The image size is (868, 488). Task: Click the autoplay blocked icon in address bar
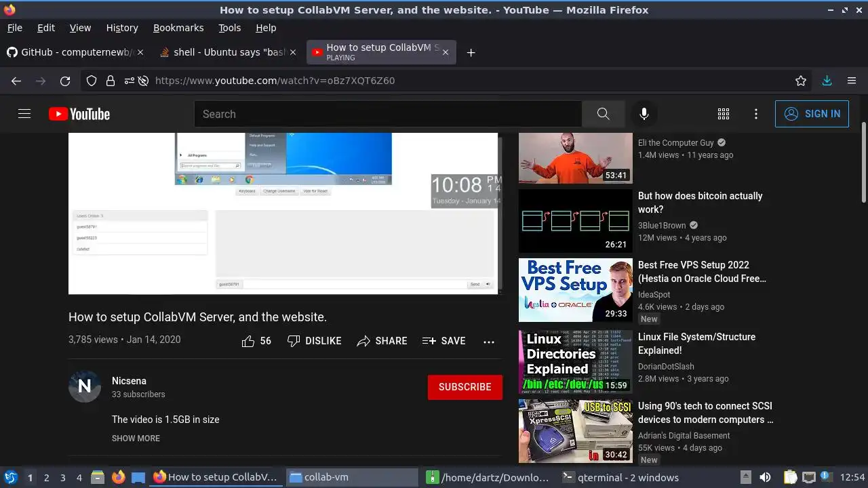click(143, 81)
